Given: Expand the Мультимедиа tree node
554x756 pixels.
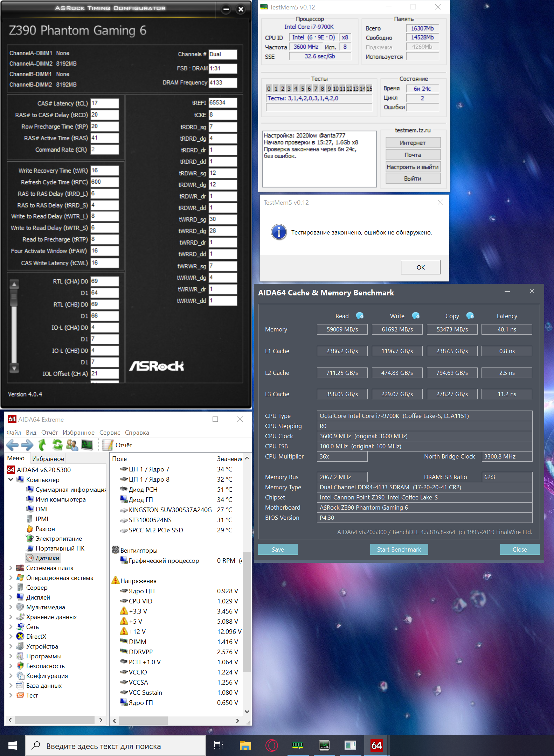Looking at the screenshot, I should [x=11, y=607].
